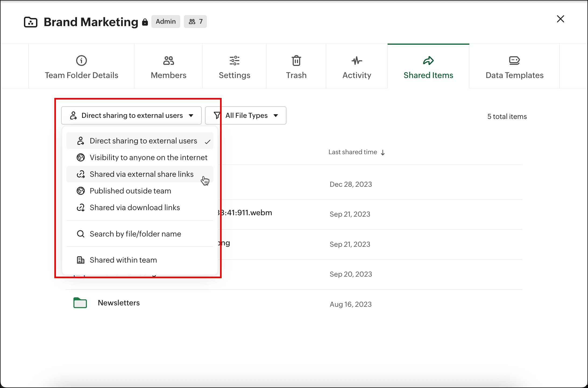588x388 pixels.
Task: Choose Visibility to anyone on the internet
Action: (148, 157)
